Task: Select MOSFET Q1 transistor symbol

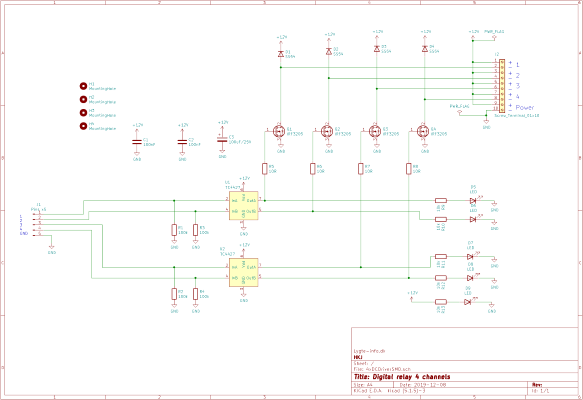Action: pyautogui.click(x=279, y=131)
